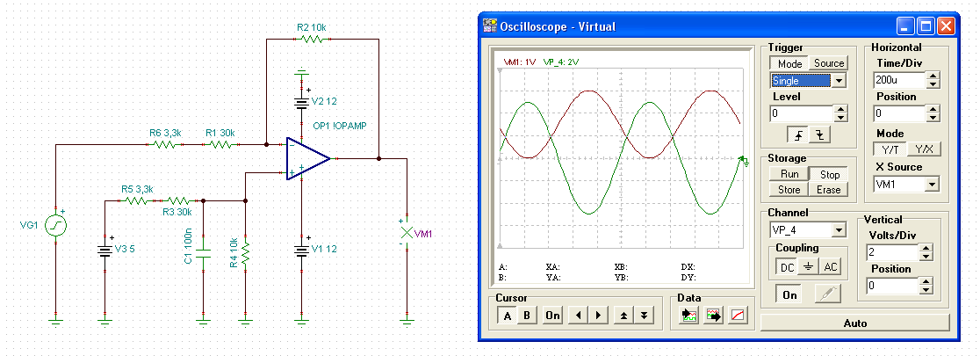Select DC coupling

tap(786, 266)
